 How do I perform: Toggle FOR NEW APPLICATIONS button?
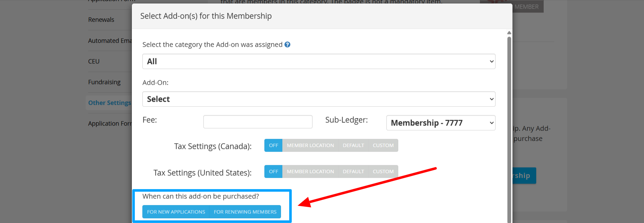click(x=176, y=212)
